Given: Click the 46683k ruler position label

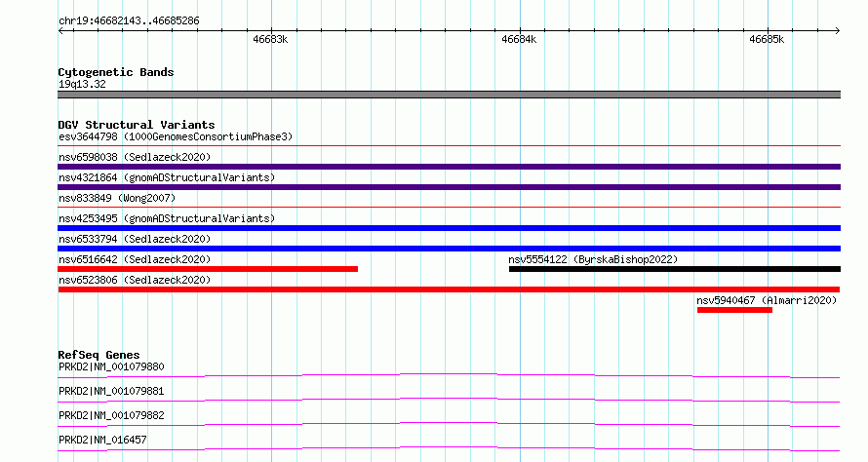Looking at the screenshot, I should [270, 39].
